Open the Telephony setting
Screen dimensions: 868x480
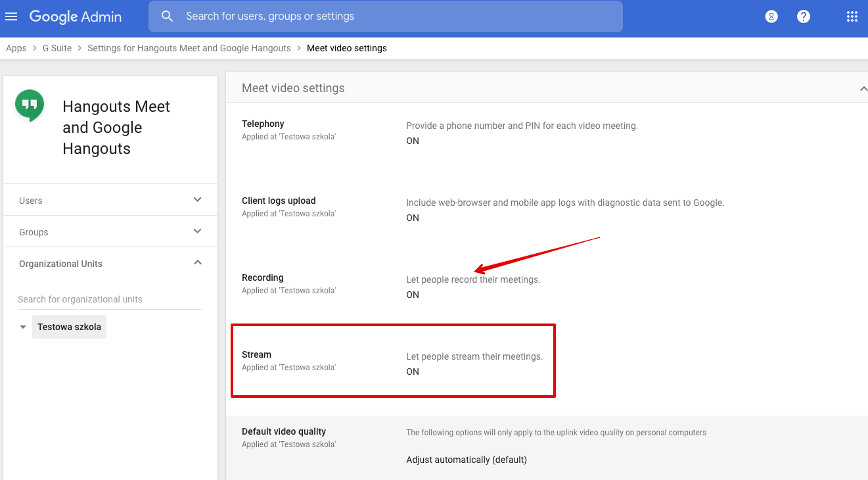tap(263, 124)
